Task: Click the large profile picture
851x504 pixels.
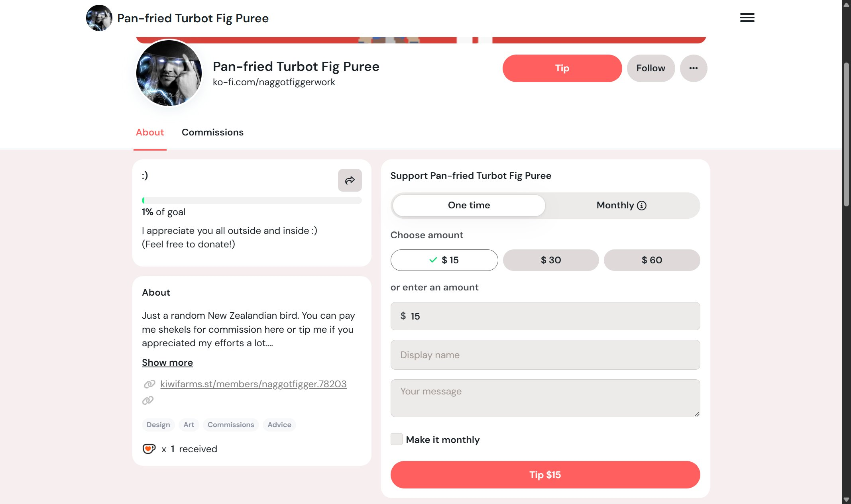Action: point(169,73)
